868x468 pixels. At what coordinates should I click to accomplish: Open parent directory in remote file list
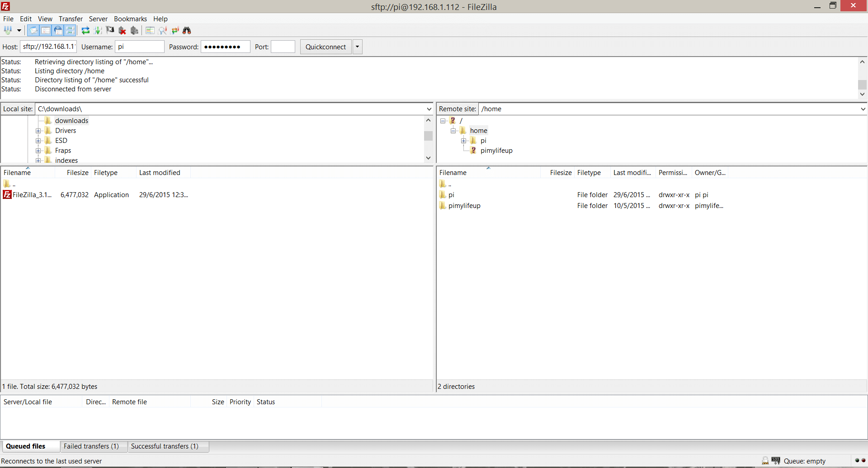point(445,184)
